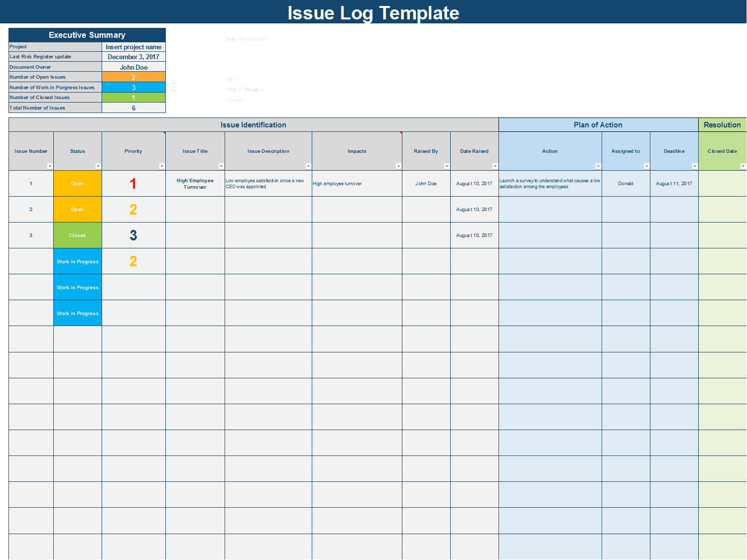This screenshot has height=560, width=747.
Task: Expand the Issue Title filter arrow
Action: pyautogui.click(x=221, y=166)
